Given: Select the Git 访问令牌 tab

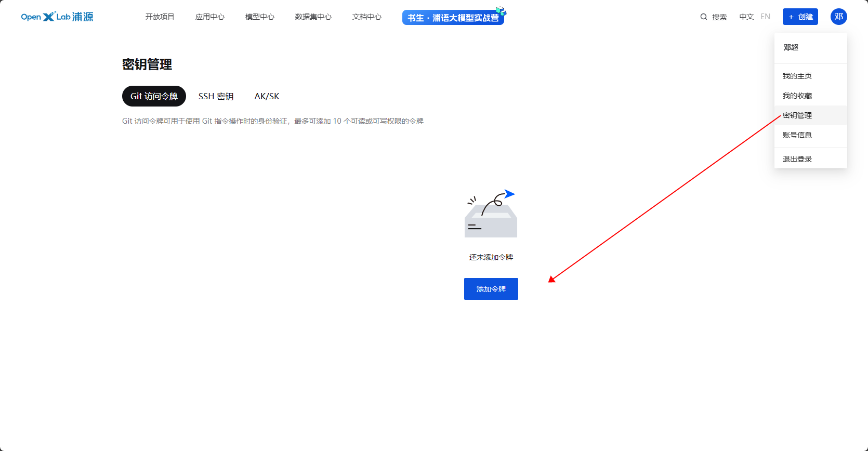Looking at the screenshot, I should tap(154, 96).
